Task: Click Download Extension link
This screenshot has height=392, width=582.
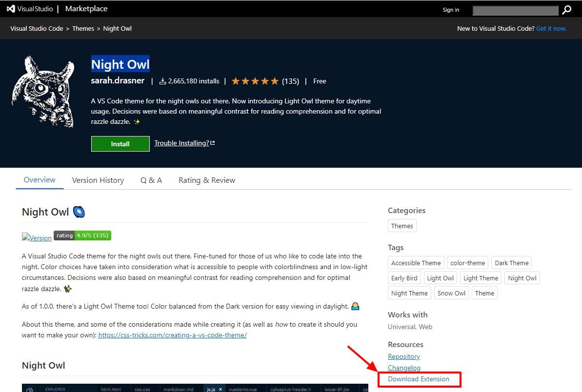Action: tap(418, 379)
